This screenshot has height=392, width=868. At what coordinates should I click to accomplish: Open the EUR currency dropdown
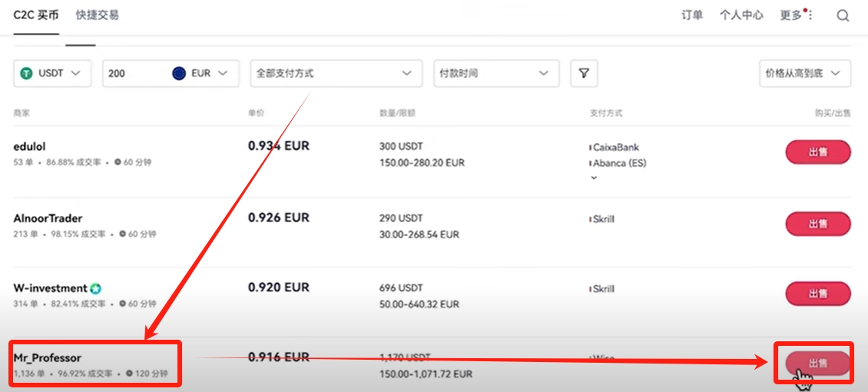point(200,73)
